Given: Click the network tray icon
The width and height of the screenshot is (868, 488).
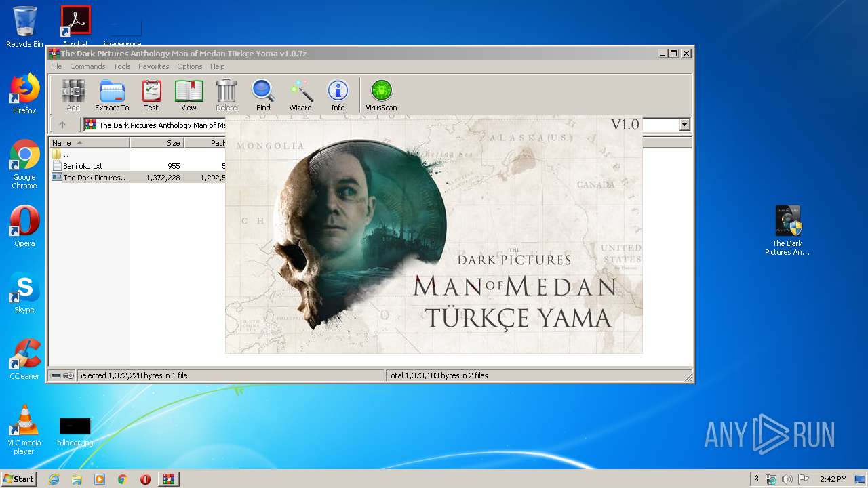Looking at the screenshot, I should pos(771,479).
